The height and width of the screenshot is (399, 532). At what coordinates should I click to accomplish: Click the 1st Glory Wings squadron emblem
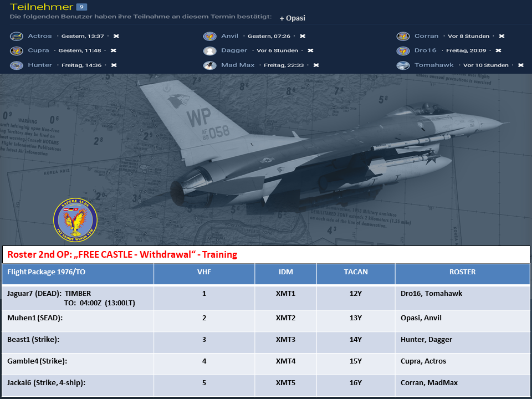point(75,220)
